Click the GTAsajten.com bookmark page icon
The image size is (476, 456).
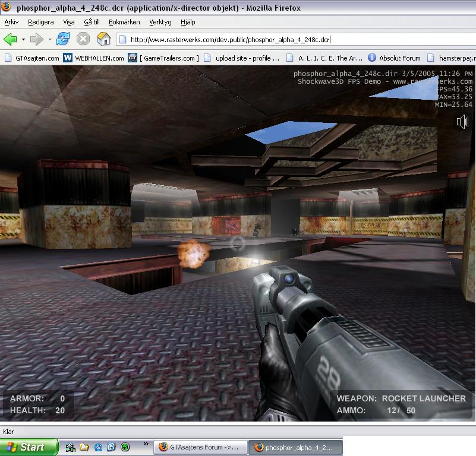[x=8, y=58]
